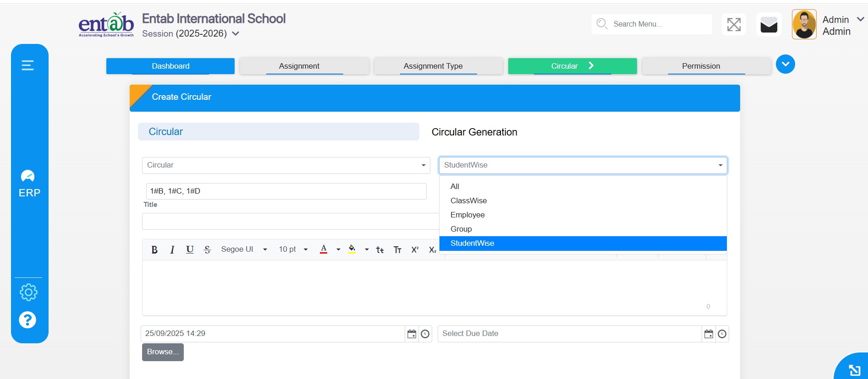Screen dimensions: 868x379
Task: Click the Browse... button
Action: (163, 352)
